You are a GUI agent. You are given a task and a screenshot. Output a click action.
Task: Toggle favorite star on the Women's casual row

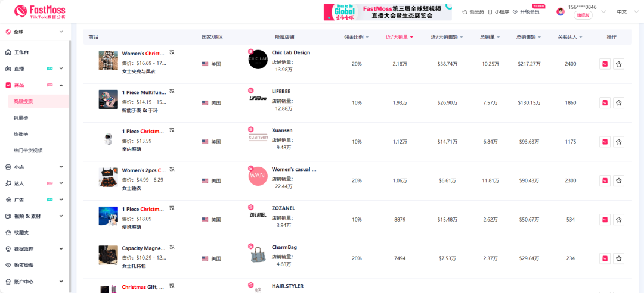(x=618, y=180)
